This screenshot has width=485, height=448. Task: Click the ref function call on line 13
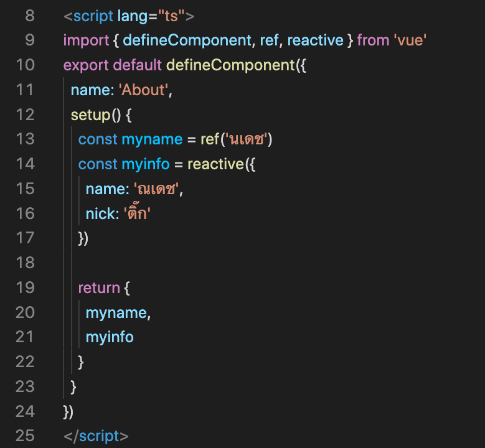[210, 139]
